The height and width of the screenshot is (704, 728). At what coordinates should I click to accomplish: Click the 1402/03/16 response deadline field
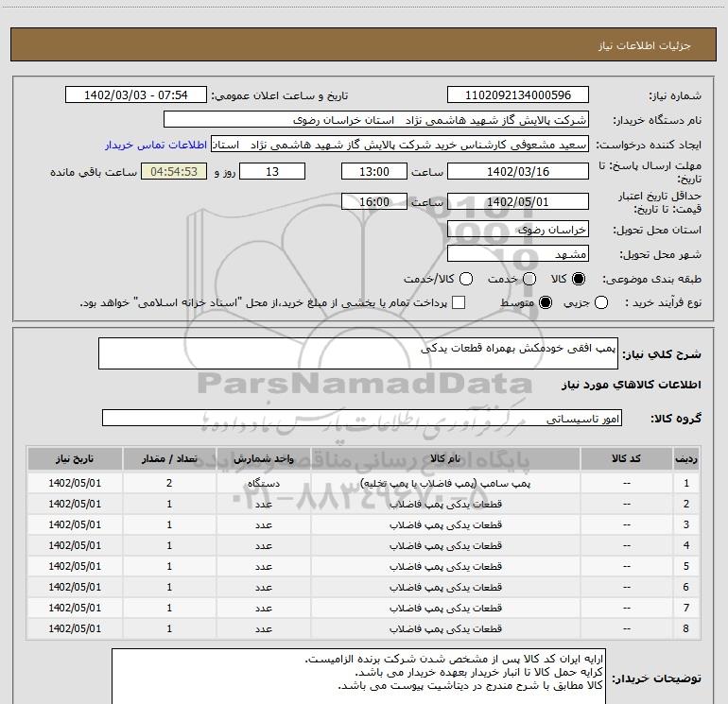pos(518,172)
